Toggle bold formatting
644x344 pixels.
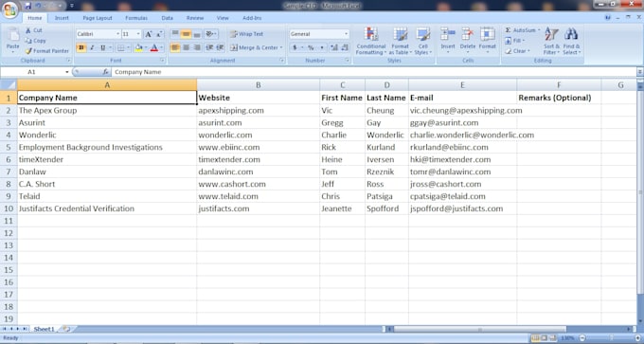(x=81, y=47)
